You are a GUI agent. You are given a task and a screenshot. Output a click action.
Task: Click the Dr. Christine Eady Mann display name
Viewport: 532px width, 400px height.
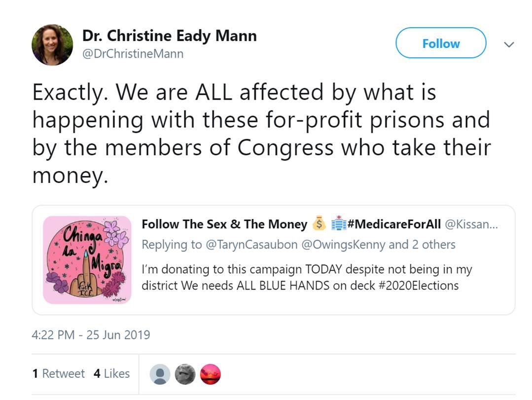click(169, 36)
